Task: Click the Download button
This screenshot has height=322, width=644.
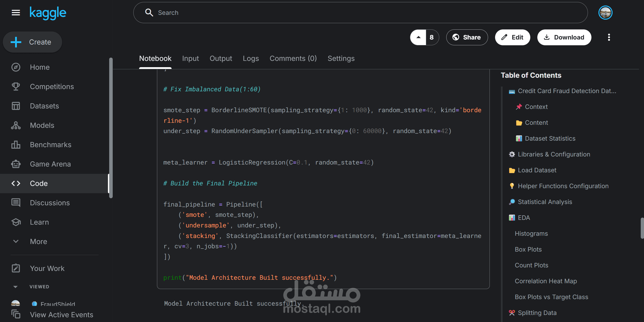Action: coord(564,37)
